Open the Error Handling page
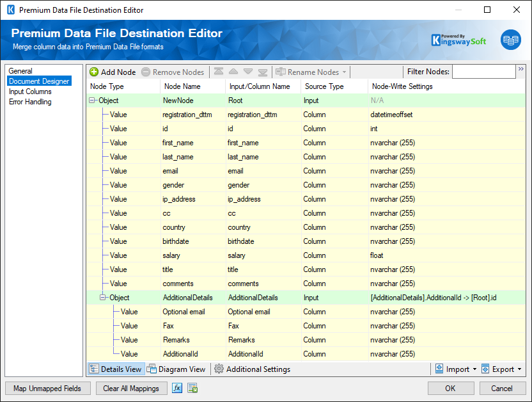Screen dimensions: 532x402 click(30, 102)
